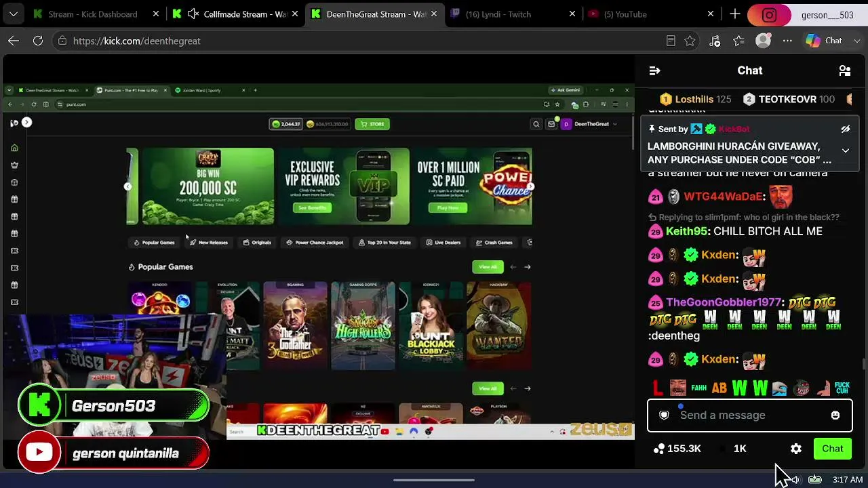This screenshot has width=868, height=488.
Task: Hide the pinned KickBot message
Action: tap(845, 129)
